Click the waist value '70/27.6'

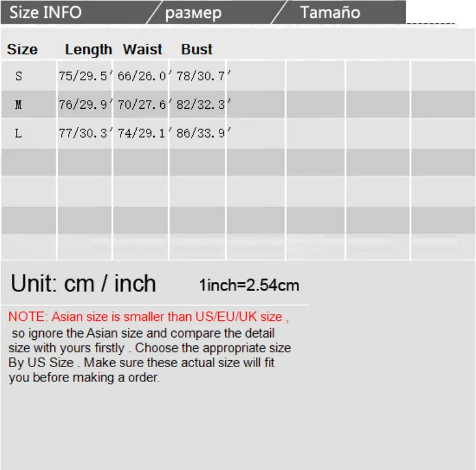pyautogui.click(x=144, y=105)
